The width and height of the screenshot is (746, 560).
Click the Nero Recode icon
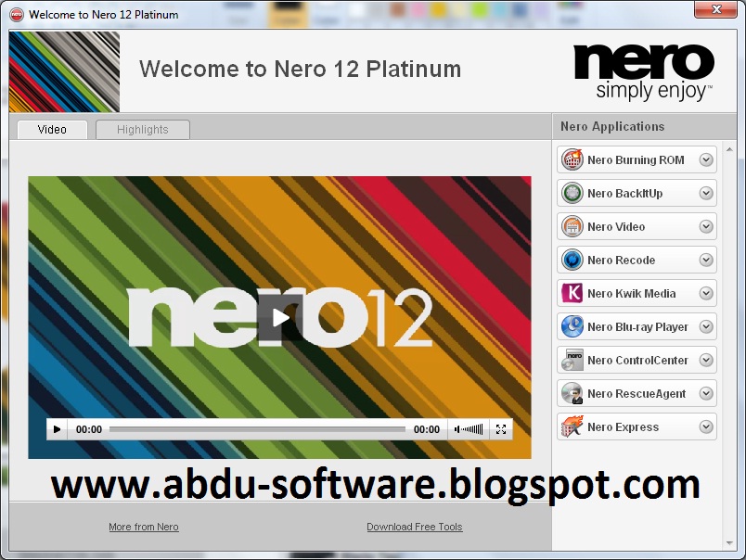[x=572, y=260]
